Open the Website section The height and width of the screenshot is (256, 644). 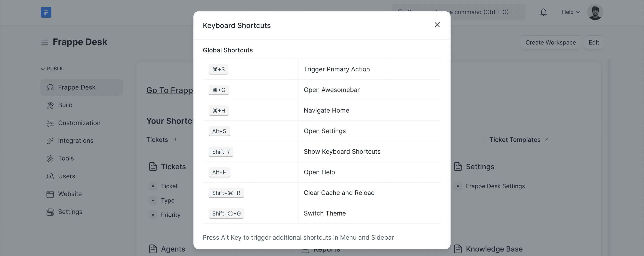pyautogui.click(x=70, y=194)
